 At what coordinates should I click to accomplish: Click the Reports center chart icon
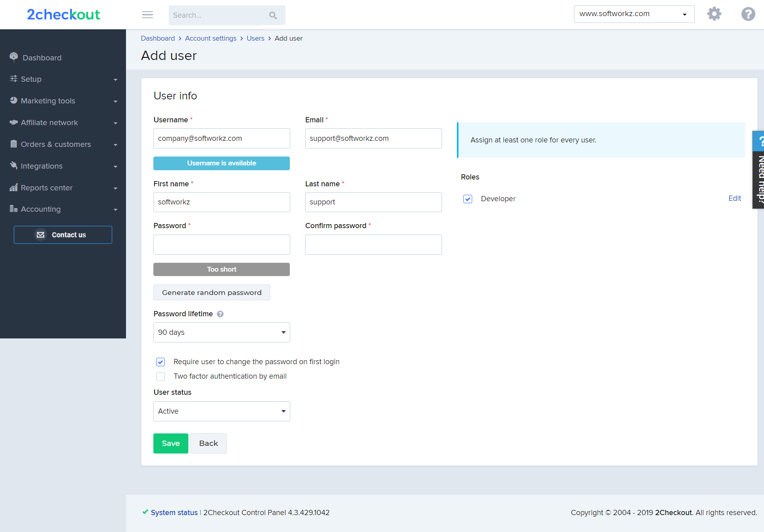tap(14, 188)
